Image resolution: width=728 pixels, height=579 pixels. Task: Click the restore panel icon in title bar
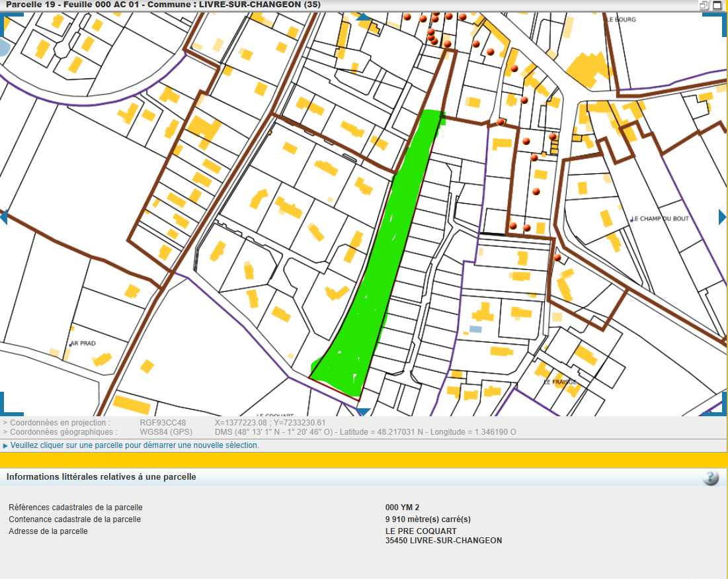tap(704, 5)
